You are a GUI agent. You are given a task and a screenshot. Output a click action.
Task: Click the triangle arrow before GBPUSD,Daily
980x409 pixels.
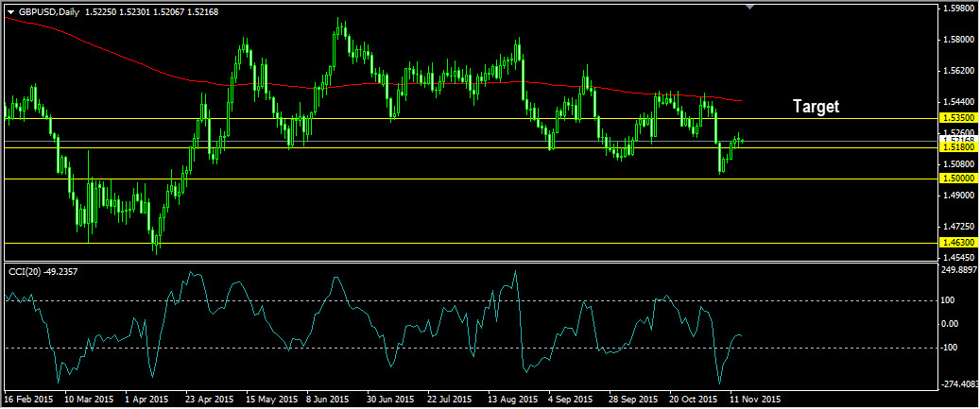point(10,10)
